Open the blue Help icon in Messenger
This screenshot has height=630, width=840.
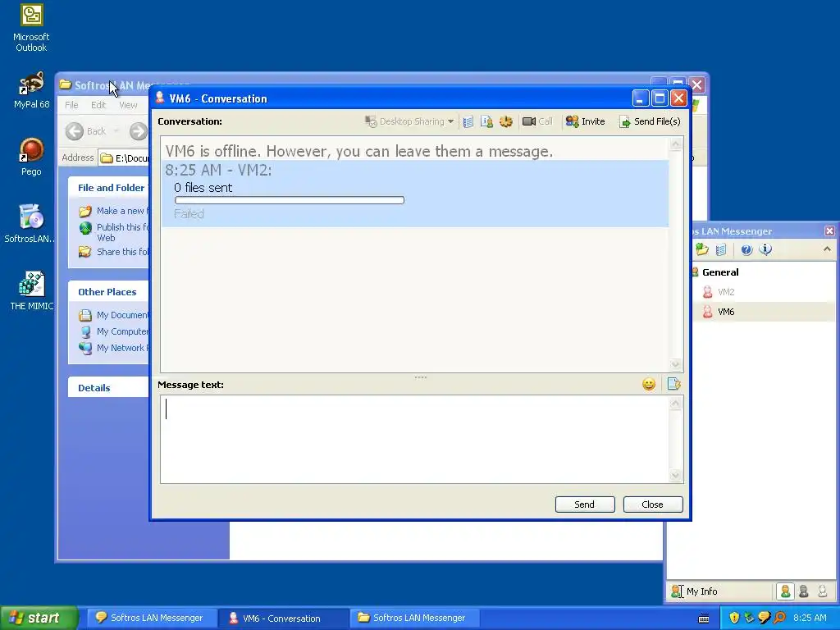pyautogui.click(x=746, y=249)
